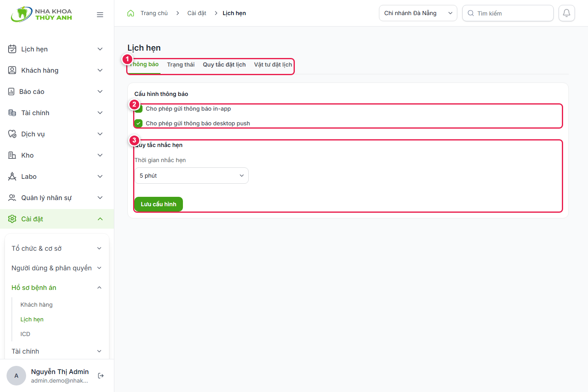Expand the Kho menu chevron
This screenshot has width=588, height=392.
100,155
